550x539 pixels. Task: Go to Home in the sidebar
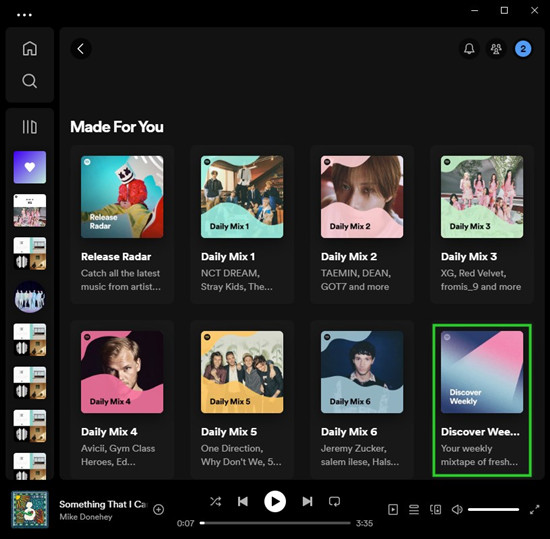[29, 48]
